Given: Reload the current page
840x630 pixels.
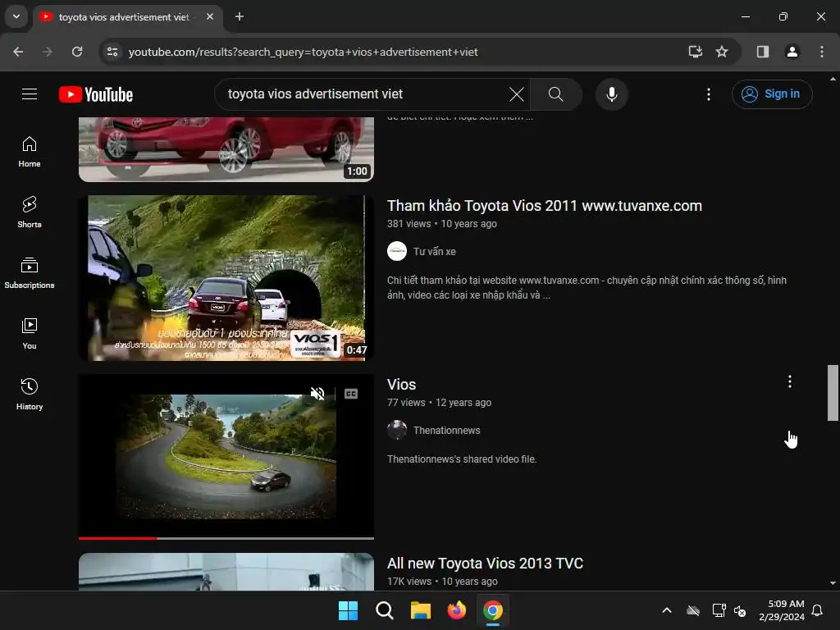Looking at the screenshot, I should pos(77,52).
